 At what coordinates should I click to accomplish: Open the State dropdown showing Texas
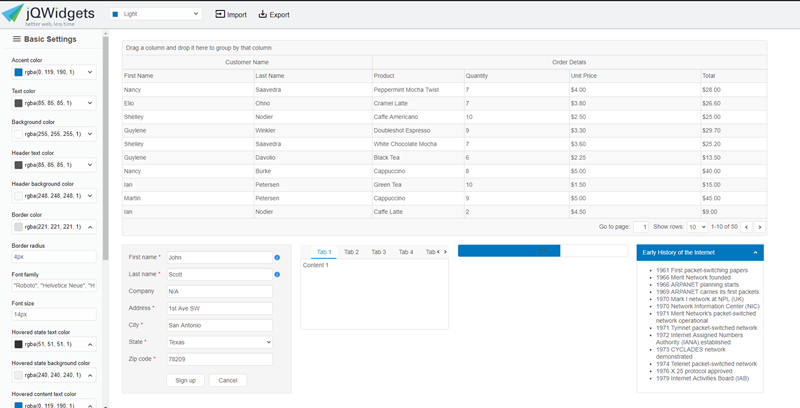[219, 342]
